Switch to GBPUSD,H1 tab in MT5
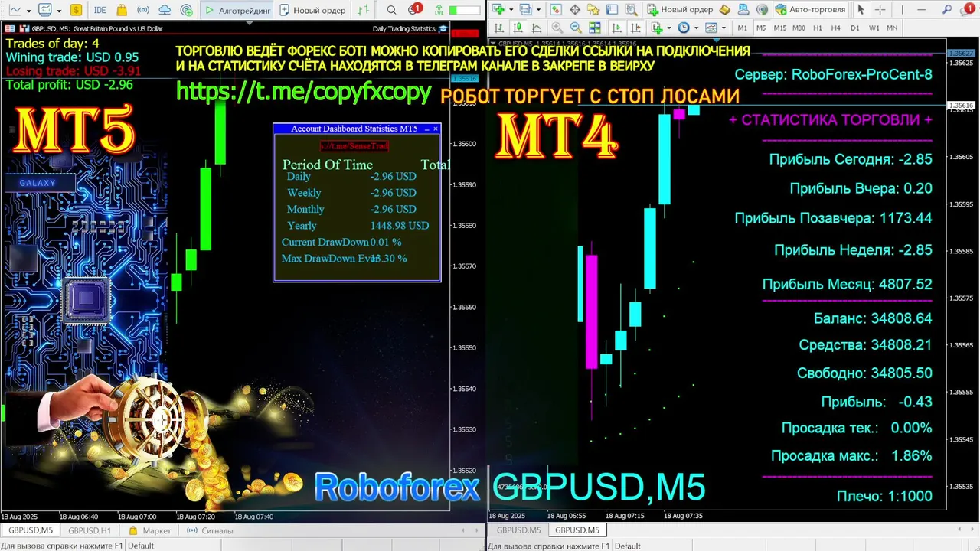 click(x=90, y=530)
